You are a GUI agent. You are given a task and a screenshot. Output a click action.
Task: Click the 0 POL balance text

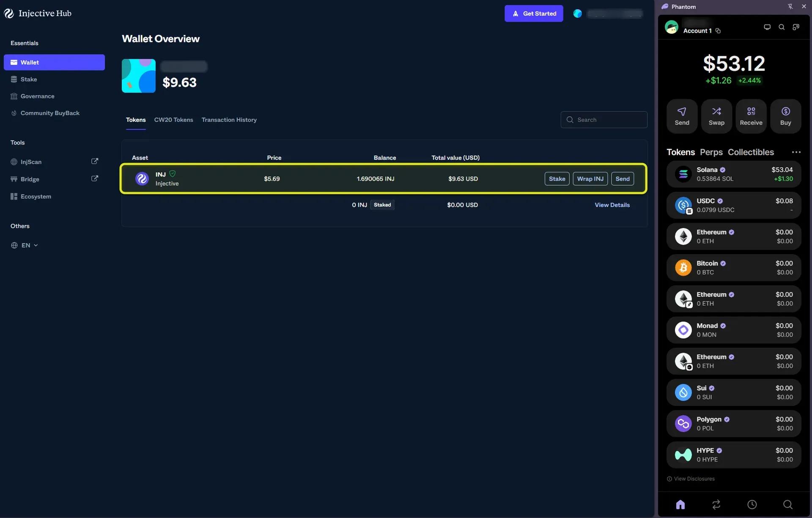(705, 429)
